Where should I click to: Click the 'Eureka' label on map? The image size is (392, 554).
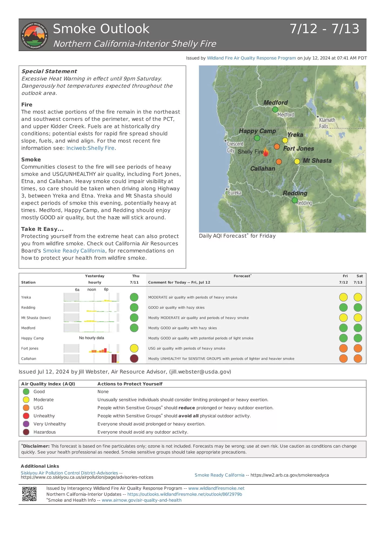(235, 193)
